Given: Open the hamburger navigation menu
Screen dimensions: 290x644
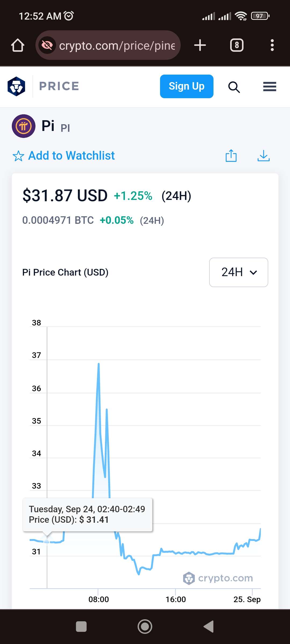Looking at the screenshot, I should point(270,87).
